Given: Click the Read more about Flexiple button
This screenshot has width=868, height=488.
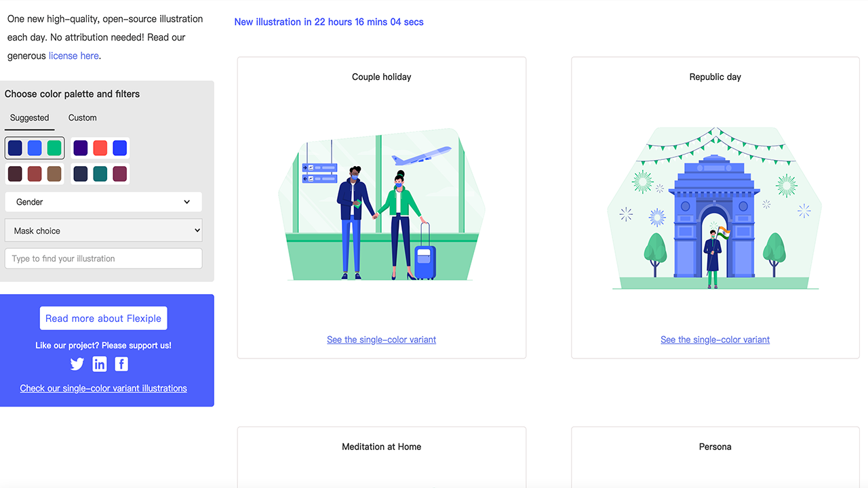Looking at the screenshot, I should click(x=103, y=319).
